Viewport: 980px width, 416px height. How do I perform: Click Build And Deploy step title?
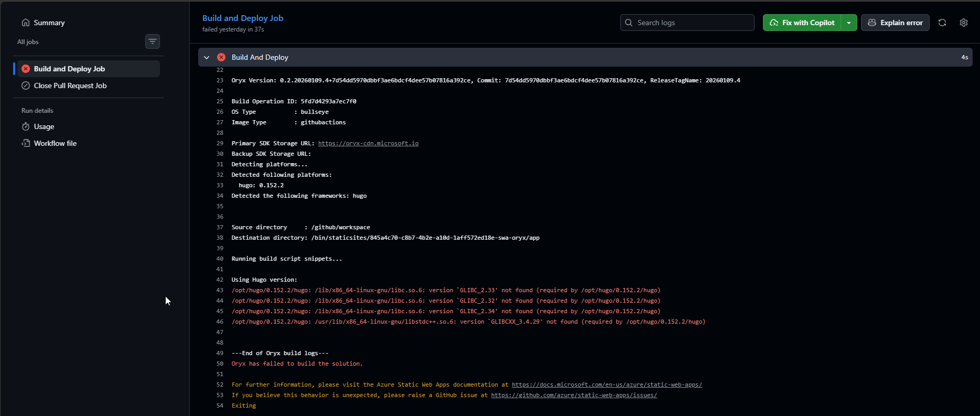point(260,57)
